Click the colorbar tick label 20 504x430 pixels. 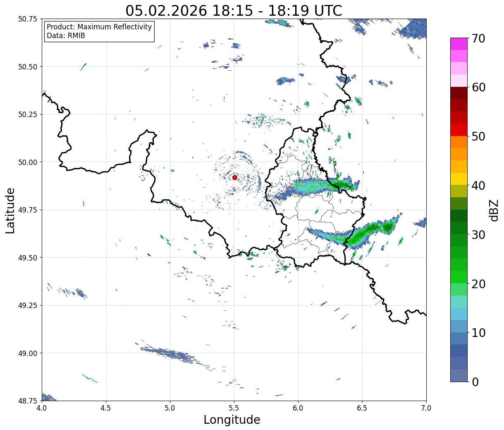(x=478, y=284)
